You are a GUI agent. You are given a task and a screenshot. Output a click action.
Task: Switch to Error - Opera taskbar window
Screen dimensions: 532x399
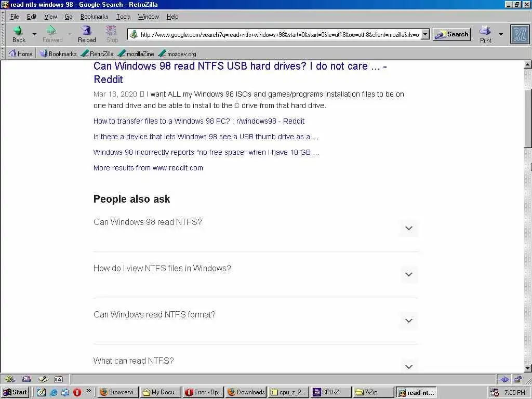coord(203,393)
